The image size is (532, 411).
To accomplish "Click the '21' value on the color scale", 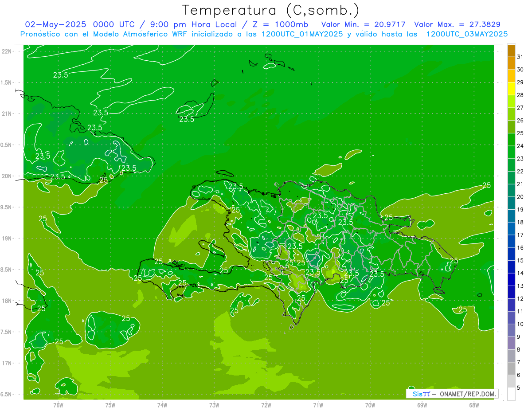I will (520, 184).
